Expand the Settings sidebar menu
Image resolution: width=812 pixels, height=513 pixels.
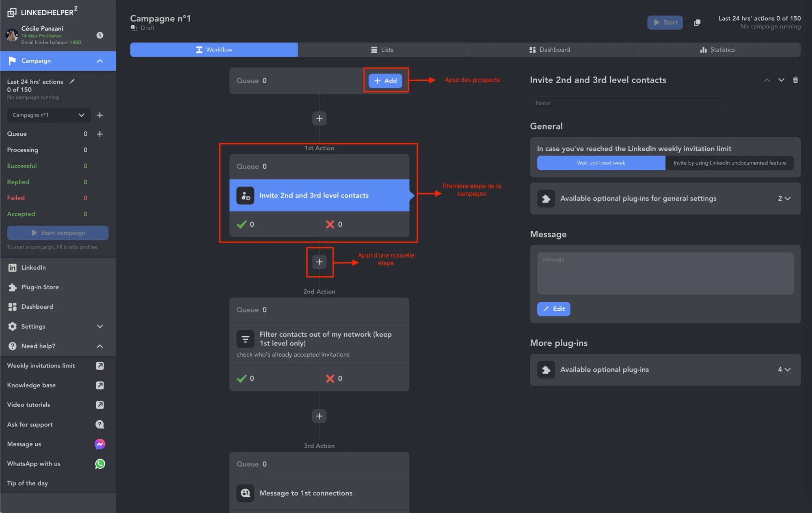pyautogui.click(x=58, y=326)
